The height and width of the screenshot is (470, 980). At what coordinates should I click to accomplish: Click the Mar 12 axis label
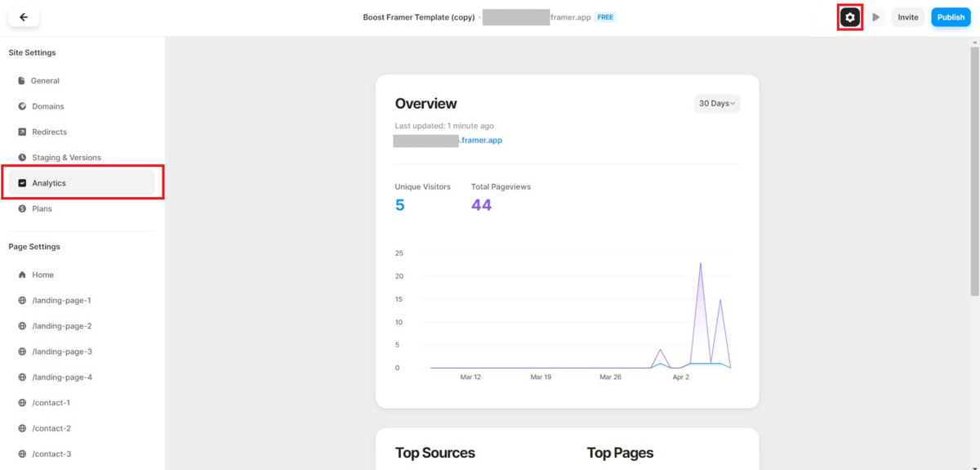click(470, 378)
